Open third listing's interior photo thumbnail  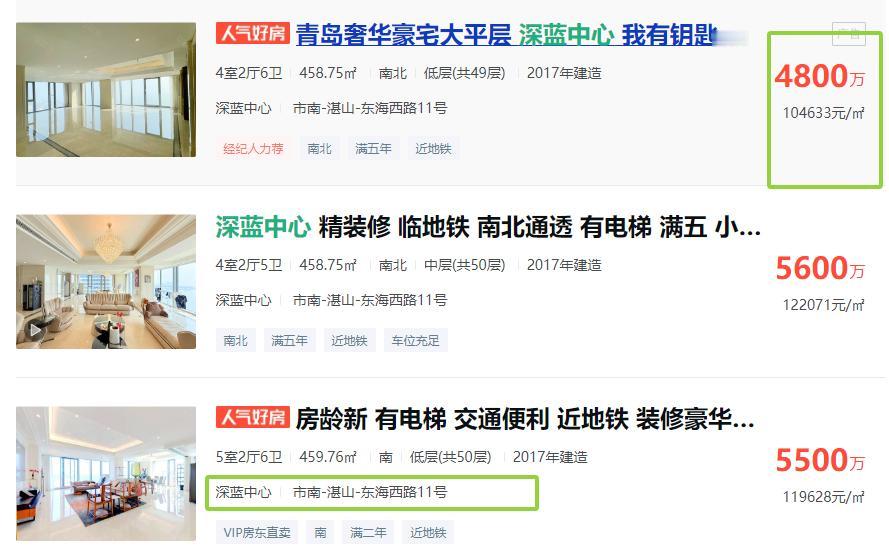point(106,473)
